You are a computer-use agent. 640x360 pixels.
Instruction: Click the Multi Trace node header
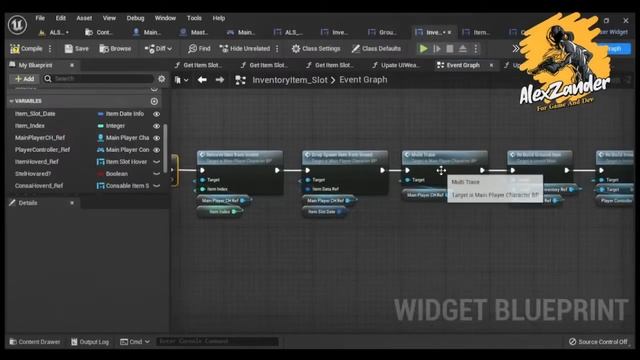point(445,158)
